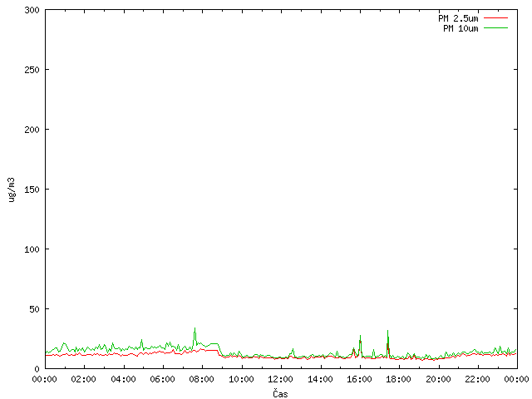
Task: Click the 250 y-axis tick value
Action: (32, 70)
